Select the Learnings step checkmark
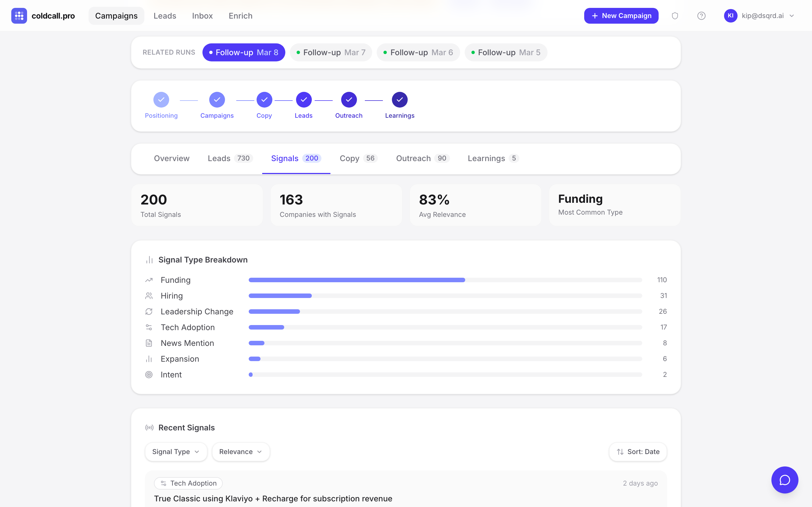The image size is (812, 507). coord(399,100)
